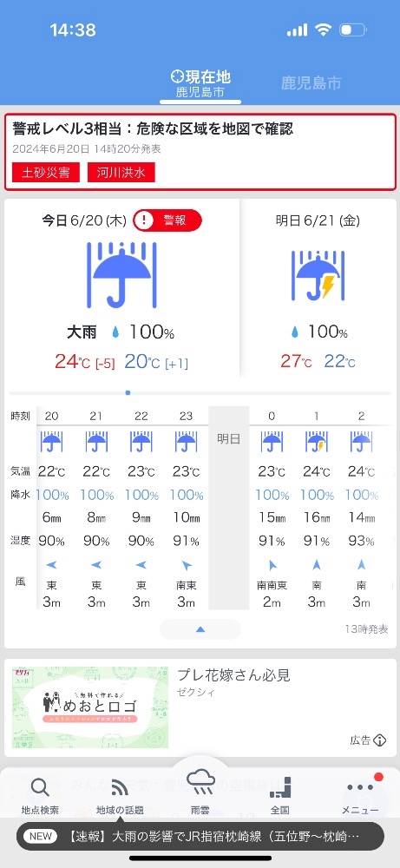This screenshot has height=868, width=400.
Task: Open the めおとロゴ ad thumbnail
Action: 90,707
